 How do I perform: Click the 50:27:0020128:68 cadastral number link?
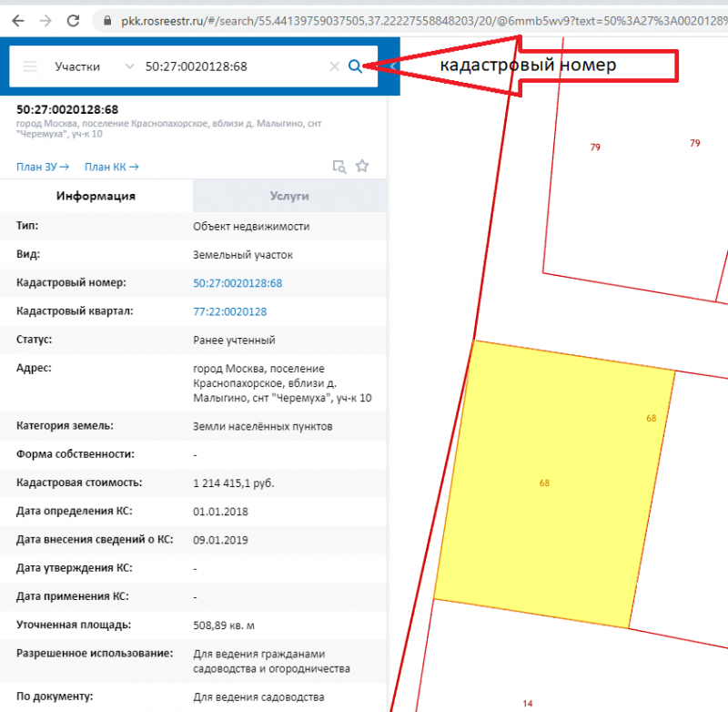click(x=238, y=283)
